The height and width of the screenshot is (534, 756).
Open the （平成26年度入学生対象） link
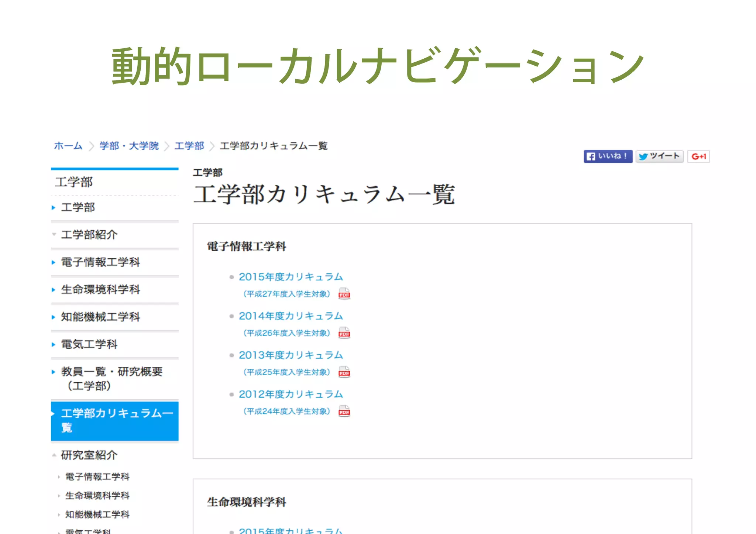click(286, 333)
